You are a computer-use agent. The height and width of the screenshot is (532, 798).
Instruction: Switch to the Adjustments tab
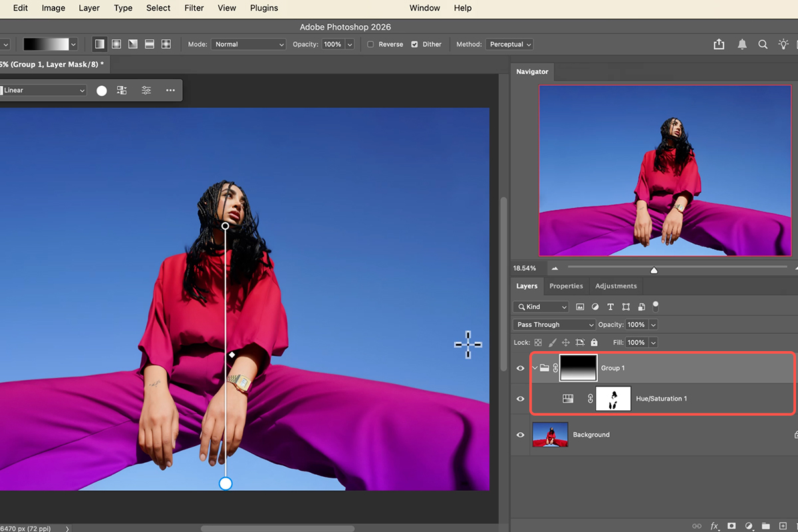(x=616, y=286)
